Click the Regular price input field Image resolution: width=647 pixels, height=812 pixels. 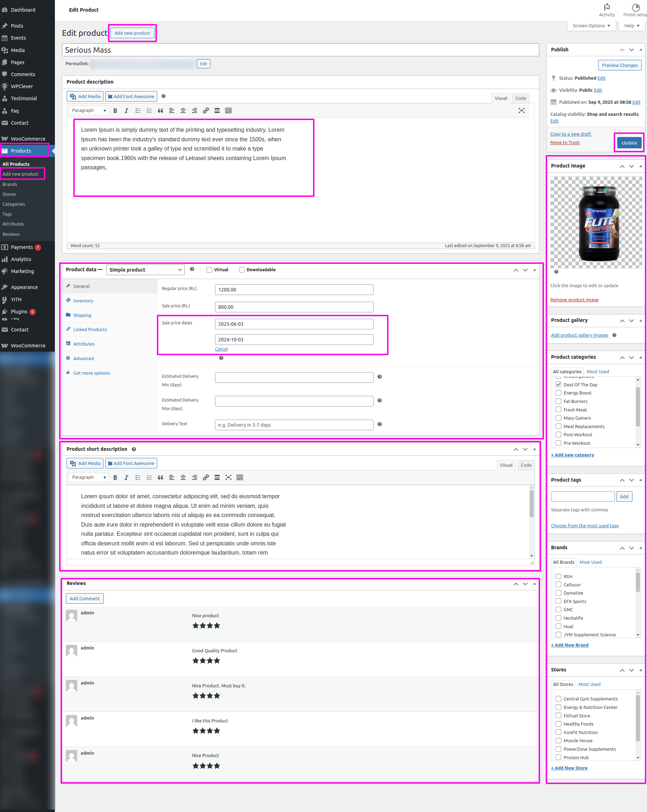point(294,290)
